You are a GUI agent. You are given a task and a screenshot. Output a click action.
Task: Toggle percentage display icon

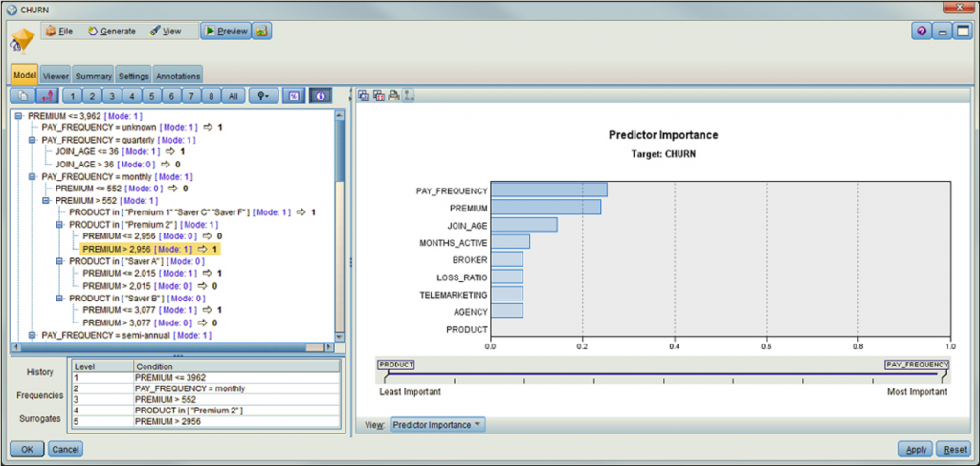tap(295, 97)
